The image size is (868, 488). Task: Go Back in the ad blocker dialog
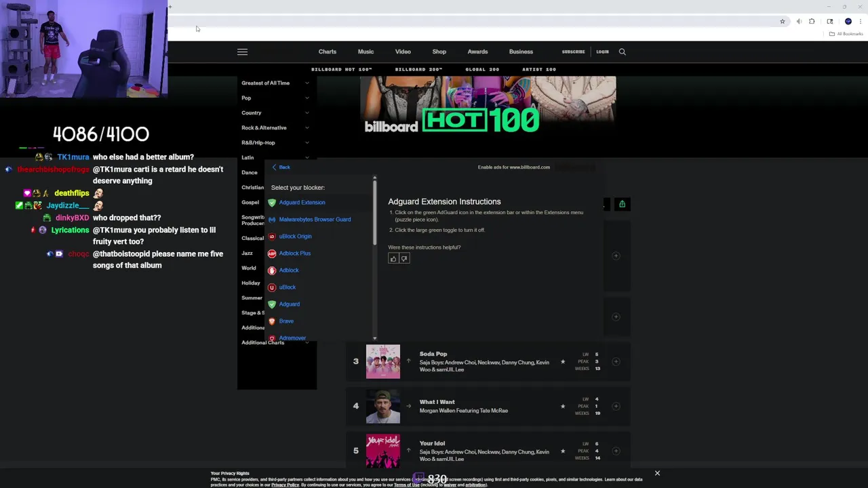tap(281, 167)
